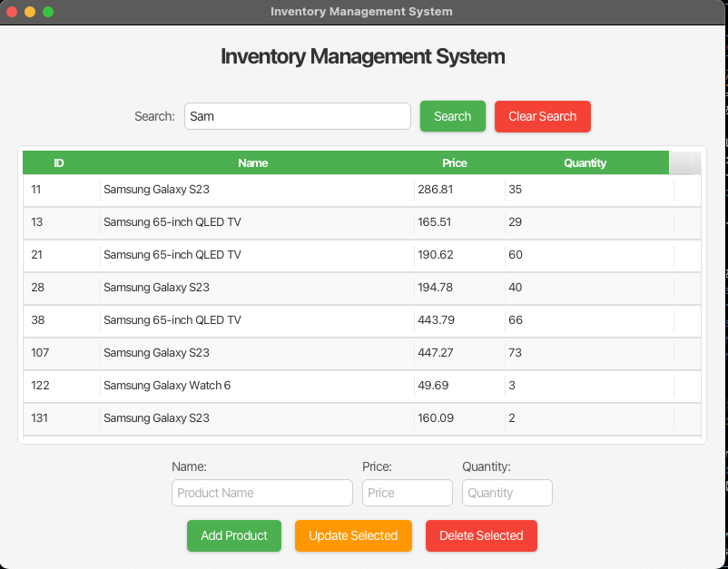Click the price cell 194.78
The height and width of the screenshot is (569, 728).
459,288
